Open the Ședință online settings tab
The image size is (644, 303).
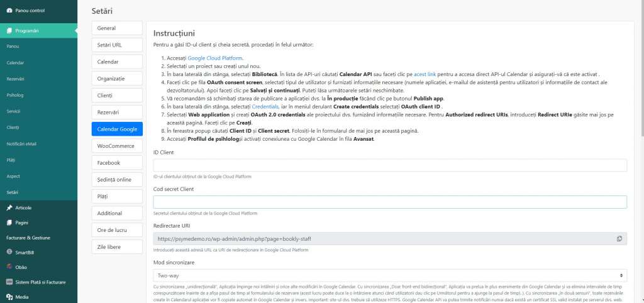(117, 179)
